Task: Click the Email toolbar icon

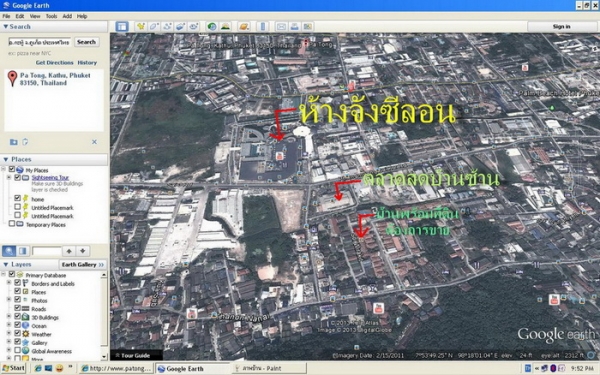Action: (281, 26)
